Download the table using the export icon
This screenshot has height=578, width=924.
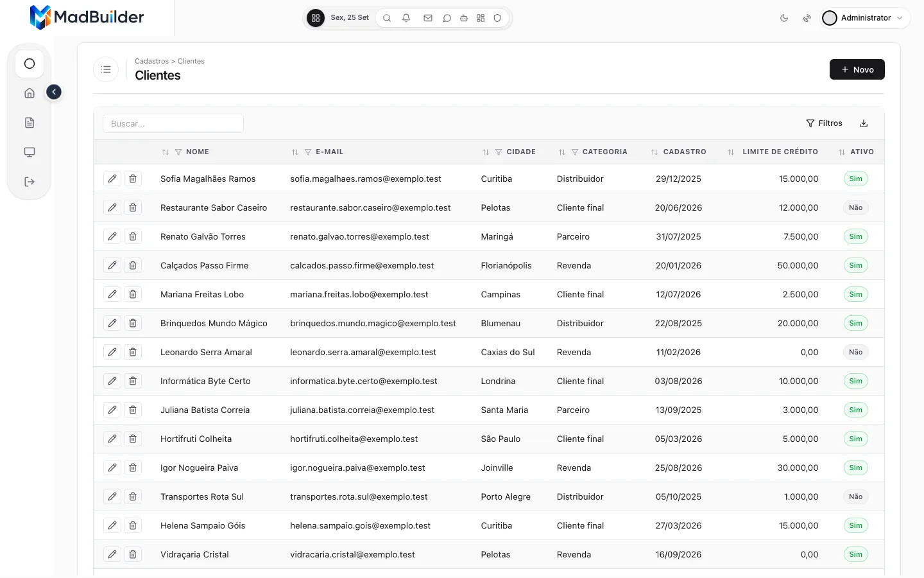click(864, 123)
